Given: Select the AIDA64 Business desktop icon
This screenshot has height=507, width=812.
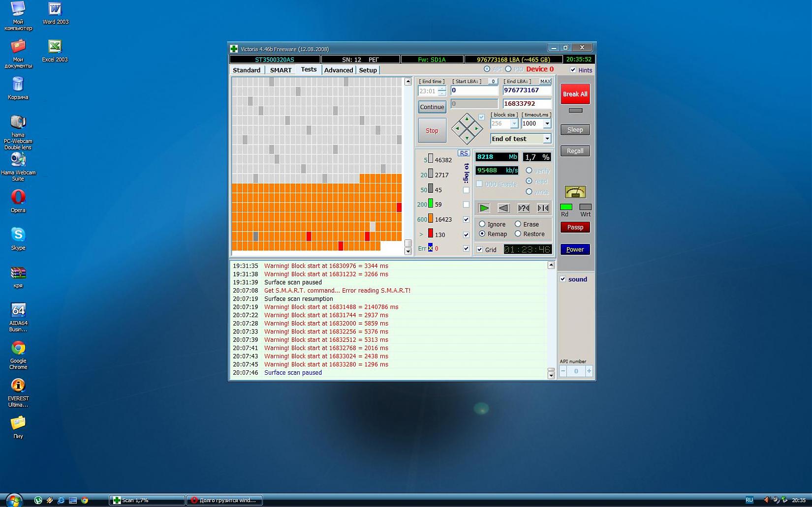Looking at the screenshot, I should point(18,318).
